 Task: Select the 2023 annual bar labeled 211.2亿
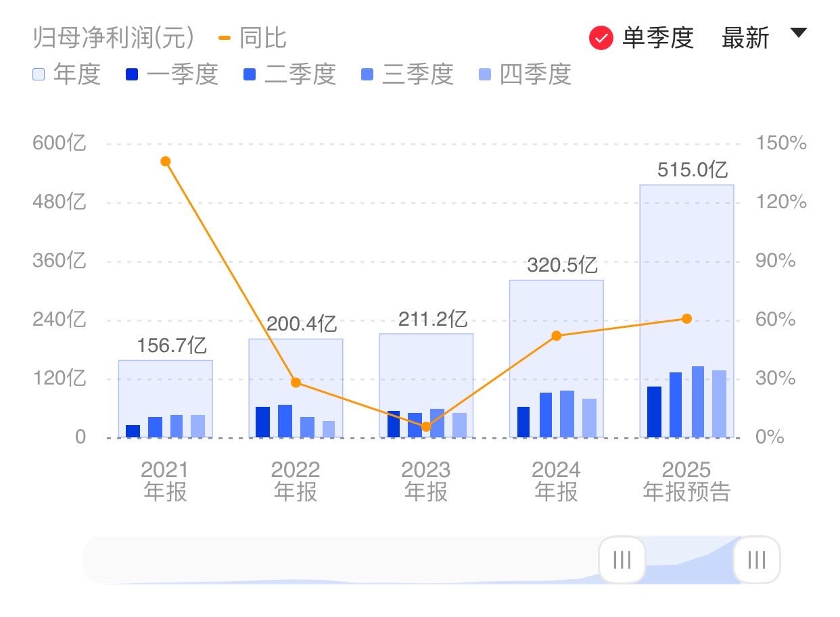point(426,385)
